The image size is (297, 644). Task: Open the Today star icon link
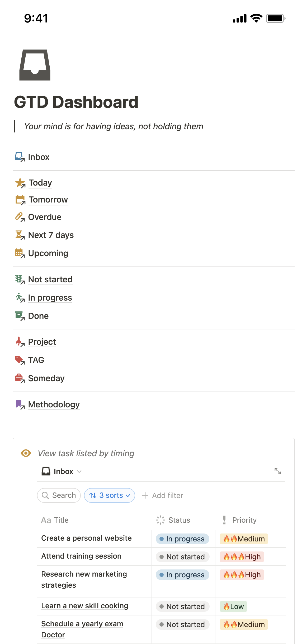(20, 183)
